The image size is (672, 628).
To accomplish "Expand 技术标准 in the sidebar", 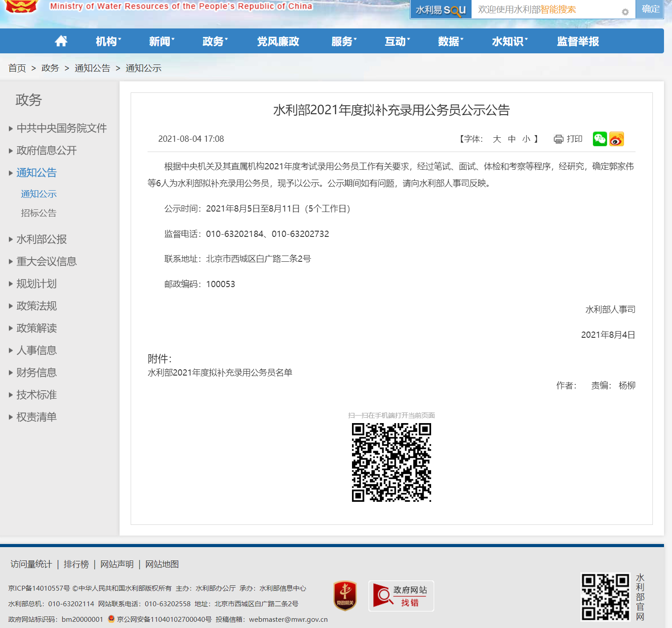I will [36, 395].
